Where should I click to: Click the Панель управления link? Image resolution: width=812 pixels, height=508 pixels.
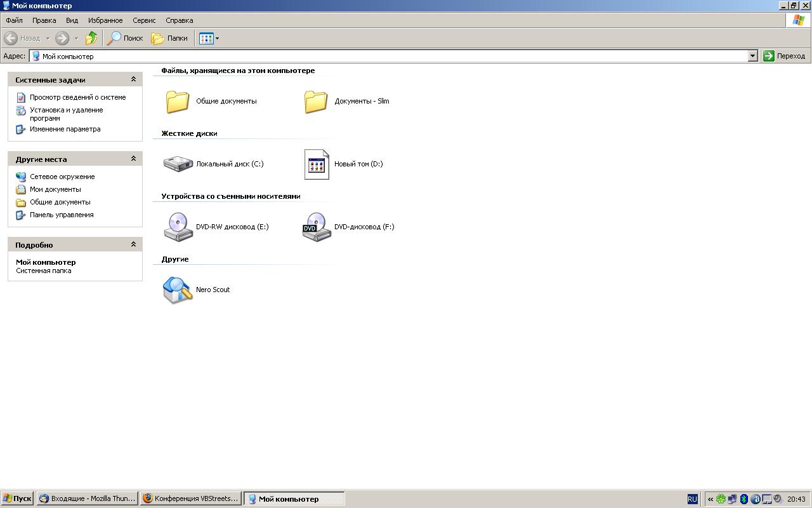coord(62,215)
